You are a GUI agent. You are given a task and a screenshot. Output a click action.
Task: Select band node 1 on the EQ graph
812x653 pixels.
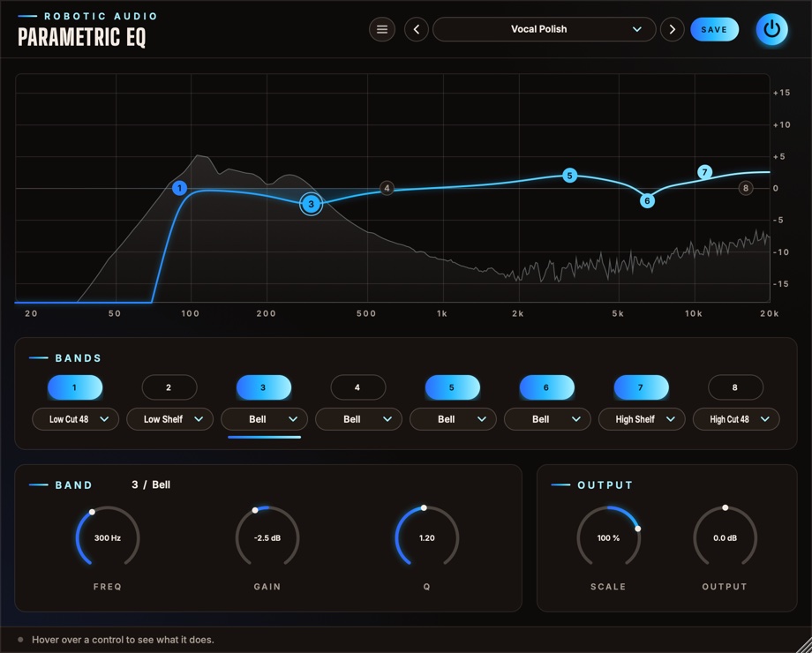point(180,188)
